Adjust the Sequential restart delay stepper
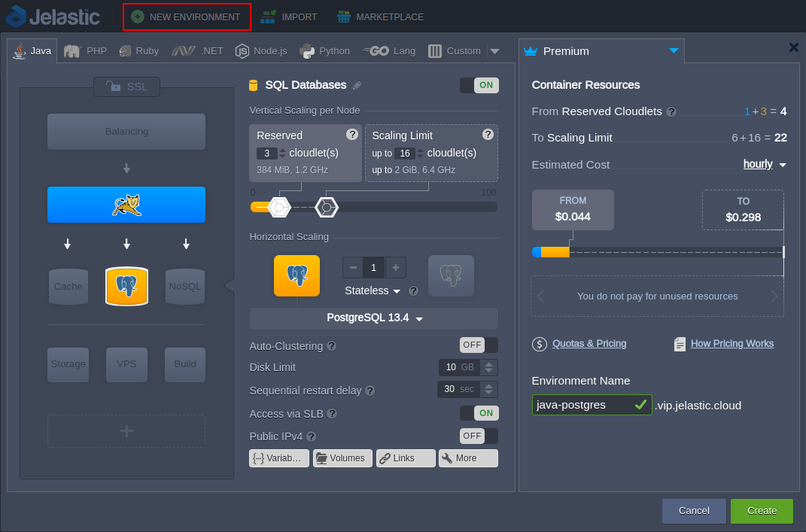Image resolution: width=806 pixels, height=532 pixels. tap(489, 389)
